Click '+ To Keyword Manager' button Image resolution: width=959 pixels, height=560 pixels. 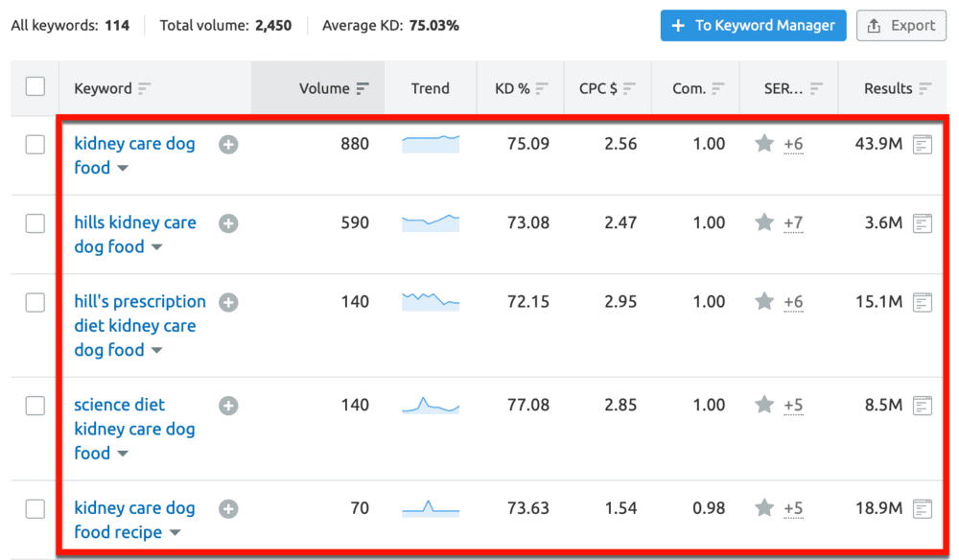click(754, 26)
